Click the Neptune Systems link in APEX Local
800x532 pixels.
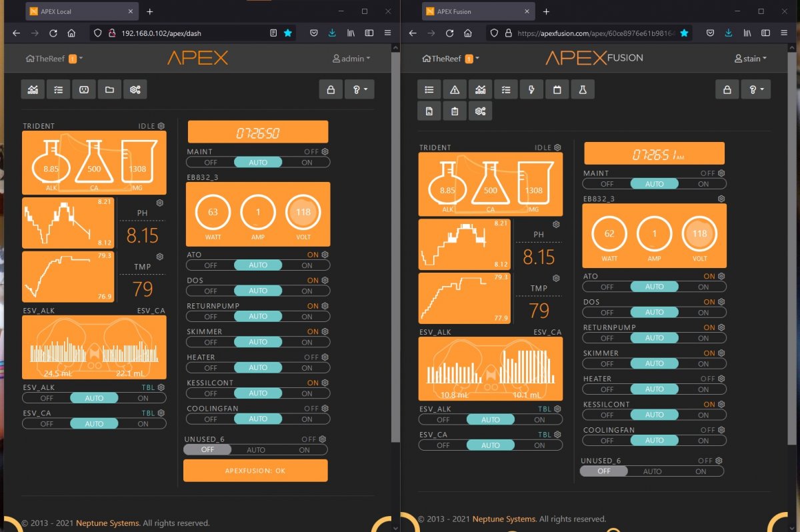[x=107, y=523]
